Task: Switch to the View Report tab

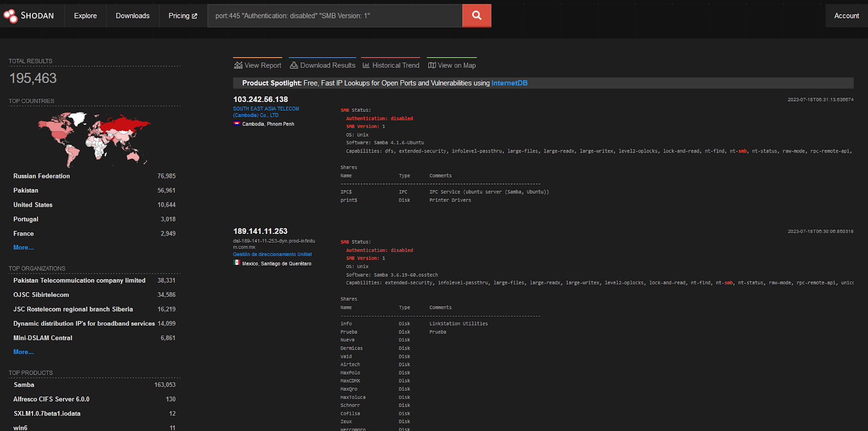Action: coord(258,65)
